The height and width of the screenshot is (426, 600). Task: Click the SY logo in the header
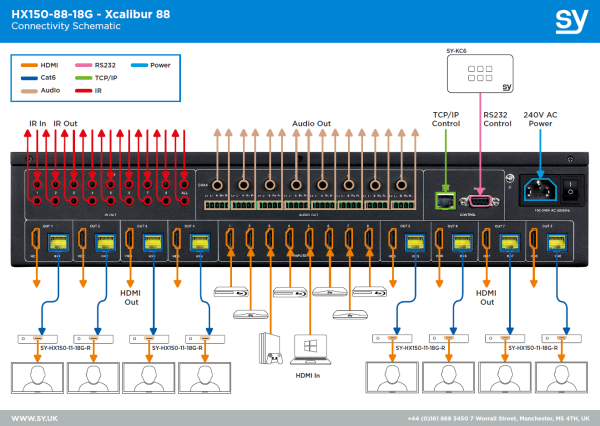click(x=572, y=21)
